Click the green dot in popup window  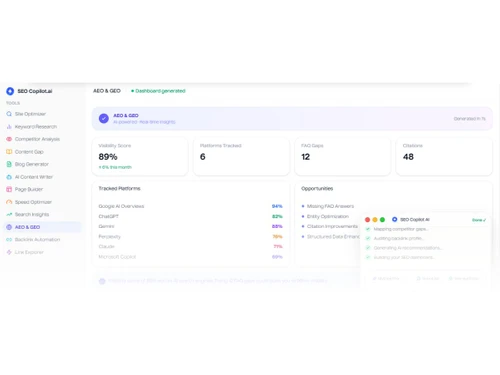click(382, 220)
